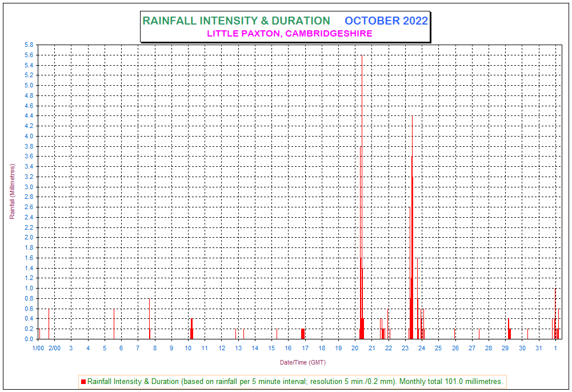Click the red legend square marker
The image size is (572, 392).
[x=83, y=382]
